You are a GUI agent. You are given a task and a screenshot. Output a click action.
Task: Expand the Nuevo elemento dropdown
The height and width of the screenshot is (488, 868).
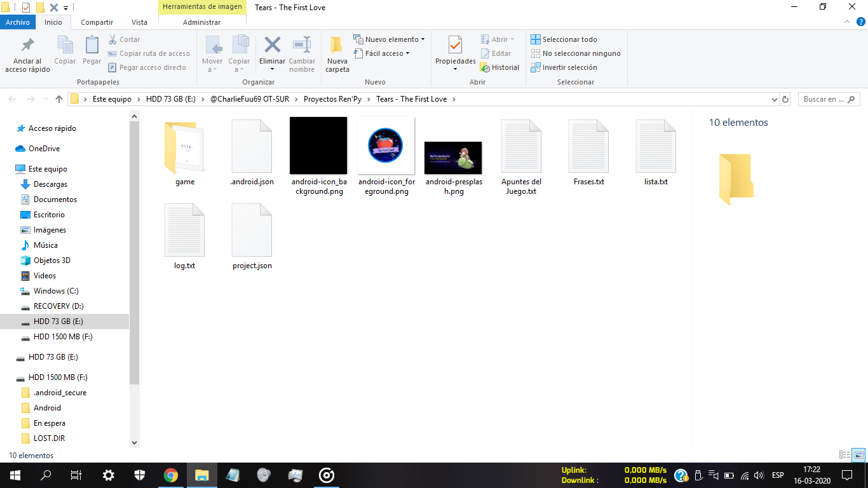(390, 39)
